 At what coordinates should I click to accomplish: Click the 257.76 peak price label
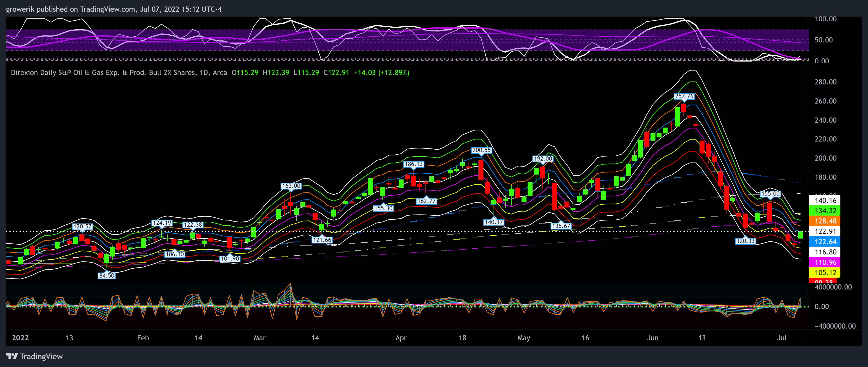click(x=684, y=96)
